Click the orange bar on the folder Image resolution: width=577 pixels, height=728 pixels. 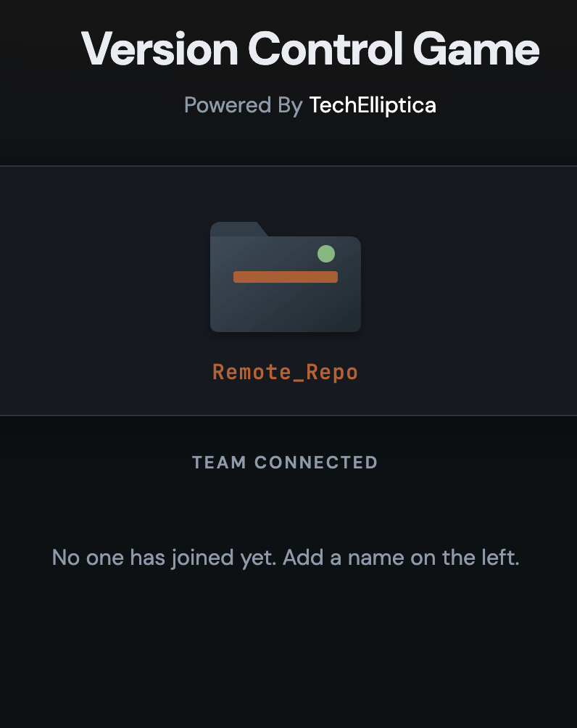(285, 277)
